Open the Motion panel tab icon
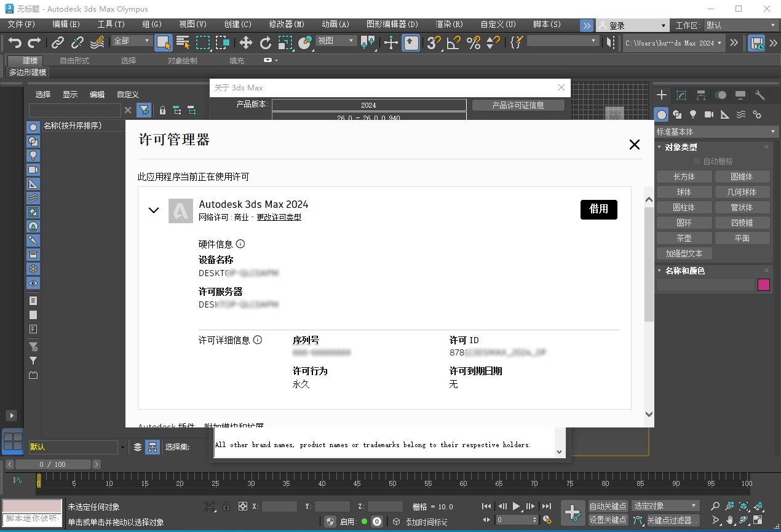 click(x=721, y=95)
